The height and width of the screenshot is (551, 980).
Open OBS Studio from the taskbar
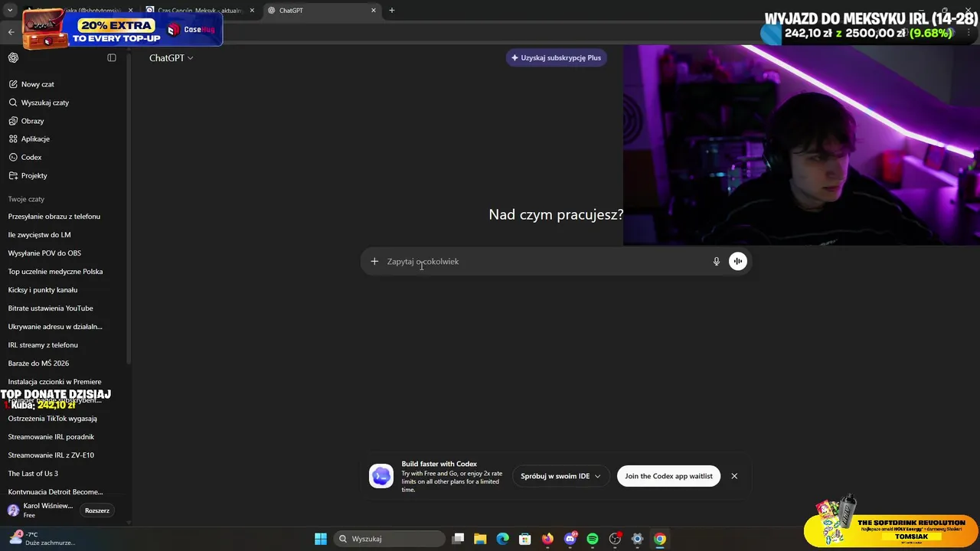615,539
